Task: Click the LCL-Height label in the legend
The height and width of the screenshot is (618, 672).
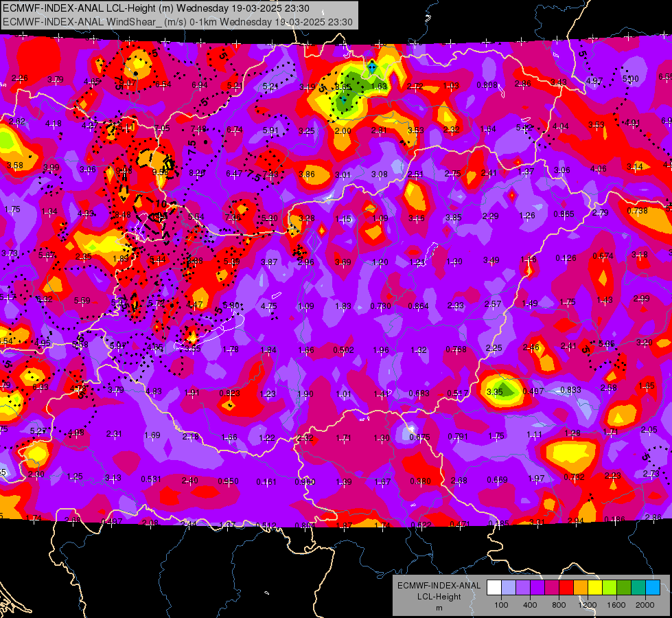Action: point(439,597)
